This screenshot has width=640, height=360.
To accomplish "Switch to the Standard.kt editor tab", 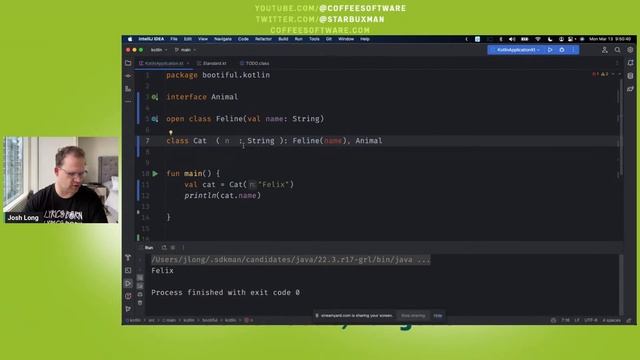I will [212, 63].
